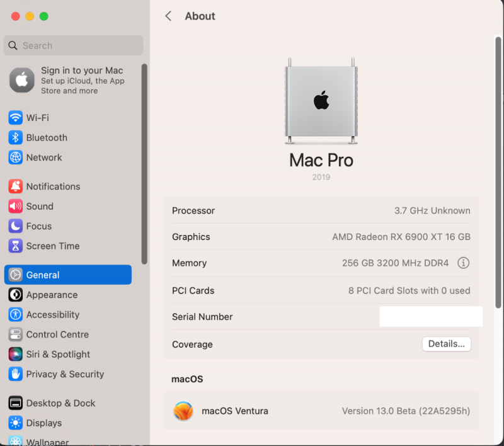Click the sidebar scrollbar

144,164
